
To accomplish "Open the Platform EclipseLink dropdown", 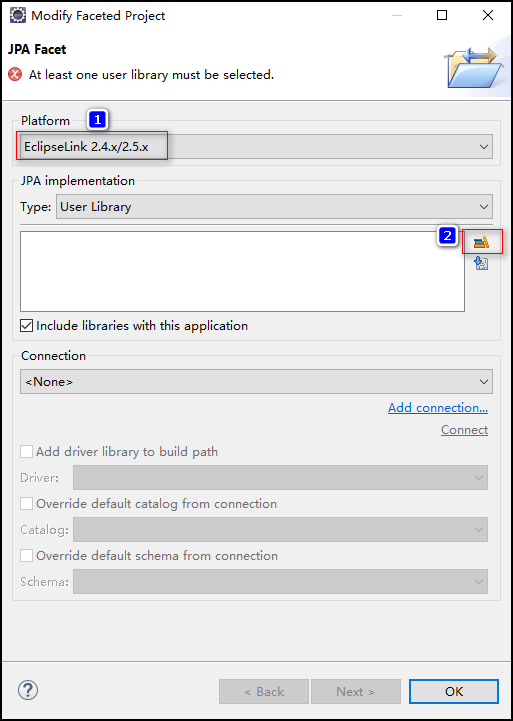I will (256, 147).
